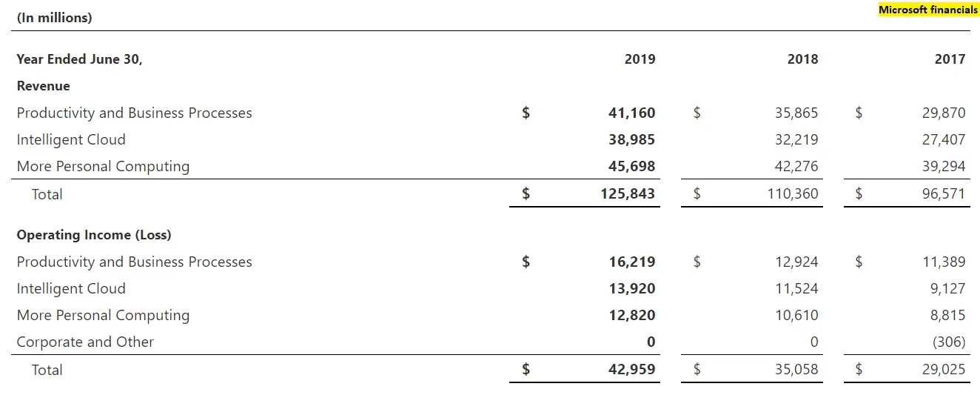Click the 2019 total operating income 42,959
Viewport: 980px width, 395px height.
pyautogui.click(x=631, y=369)
